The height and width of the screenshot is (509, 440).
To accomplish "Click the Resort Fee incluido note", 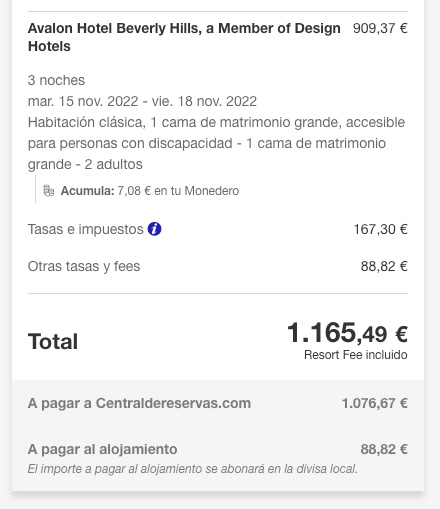I will (356, 355).
